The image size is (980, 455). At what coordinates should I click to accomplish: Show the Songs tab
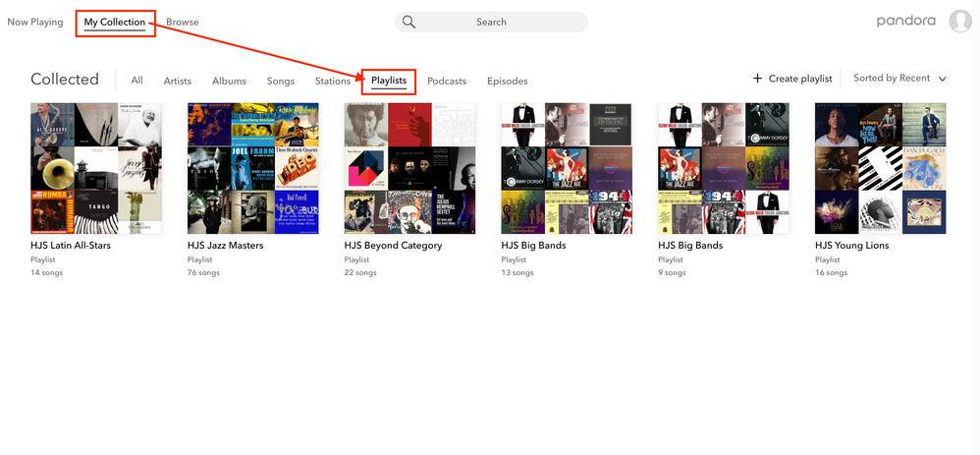280,81
